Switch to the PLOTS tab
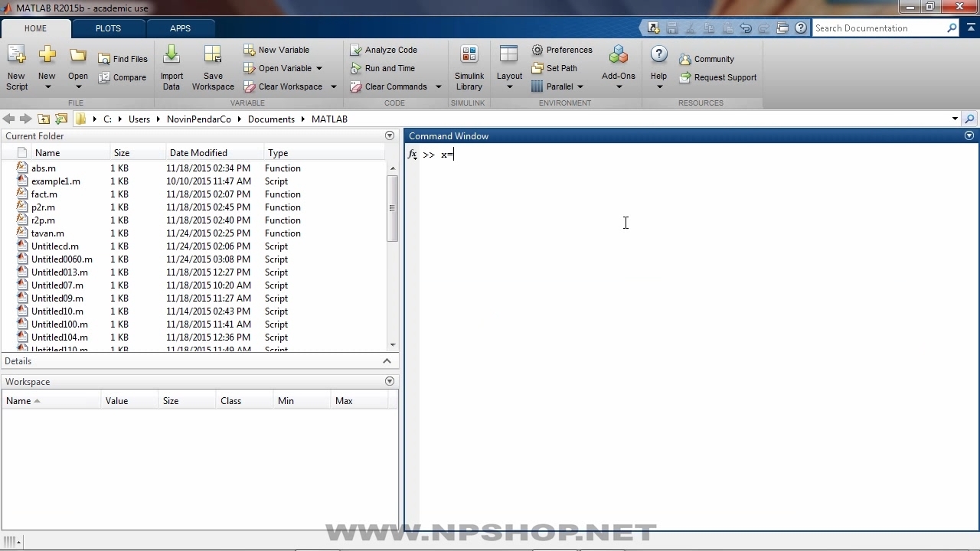The width and height of the screenshot is (980, 551). [x=108, y=28]
